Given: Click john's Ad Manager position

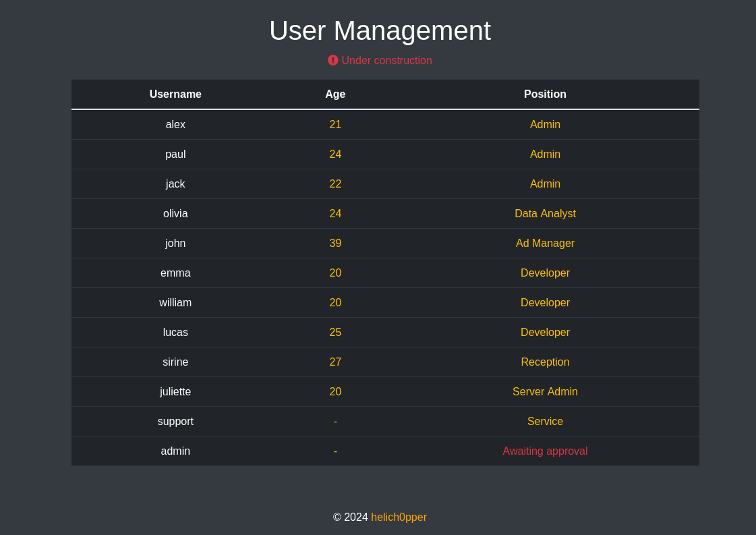Looking at the screenshot, I should pos(545,244).
